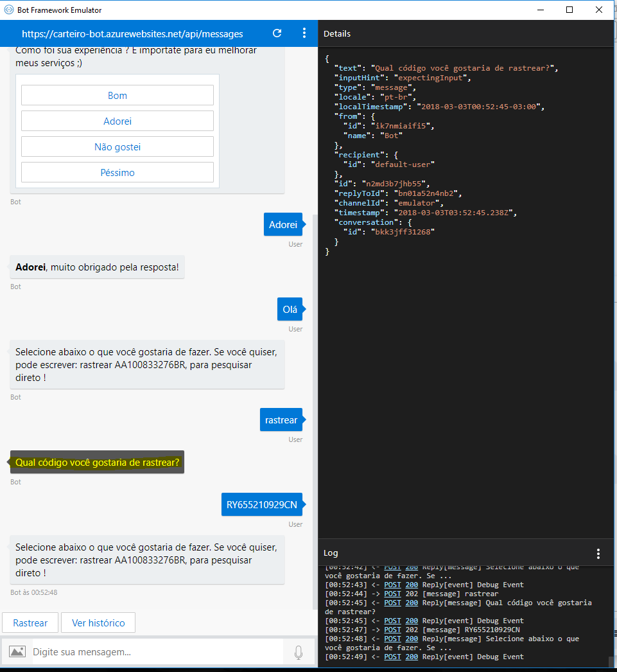
Task: Select the user message 'rastrear'
Action: 281,420
